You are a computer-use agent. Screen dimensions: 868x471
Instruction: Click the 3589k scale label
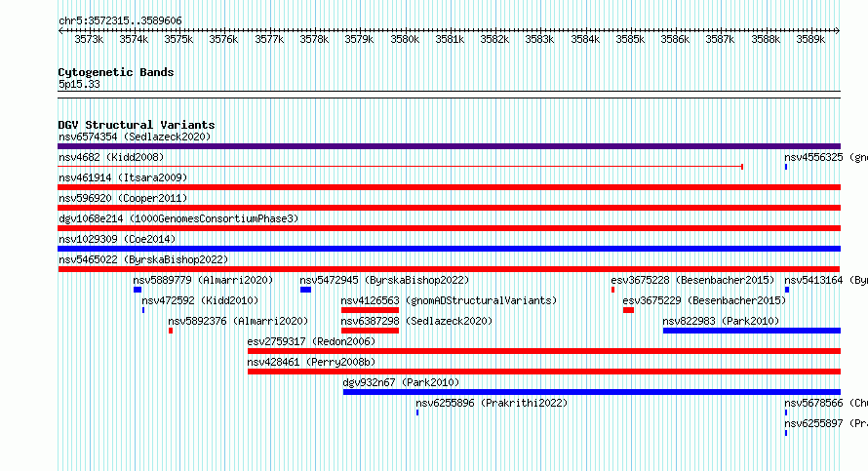pyautogui.click(x=810, y=39)
